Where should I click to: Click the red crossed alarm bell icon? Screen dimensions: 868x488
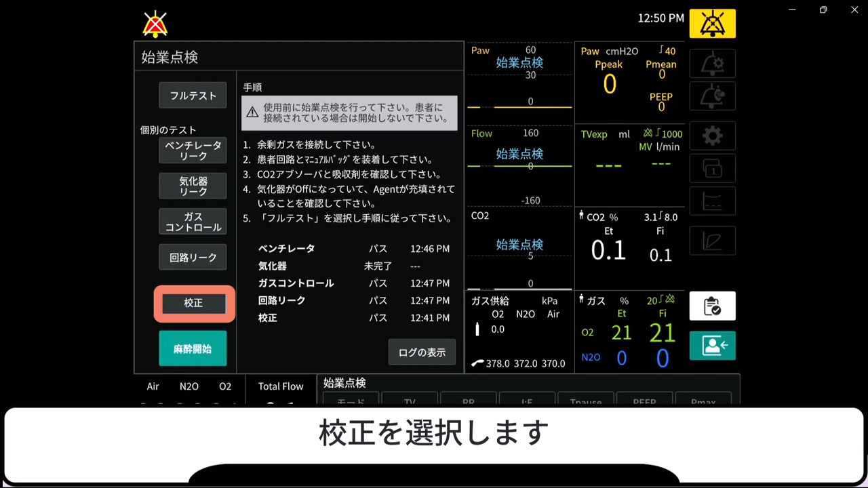155,24
